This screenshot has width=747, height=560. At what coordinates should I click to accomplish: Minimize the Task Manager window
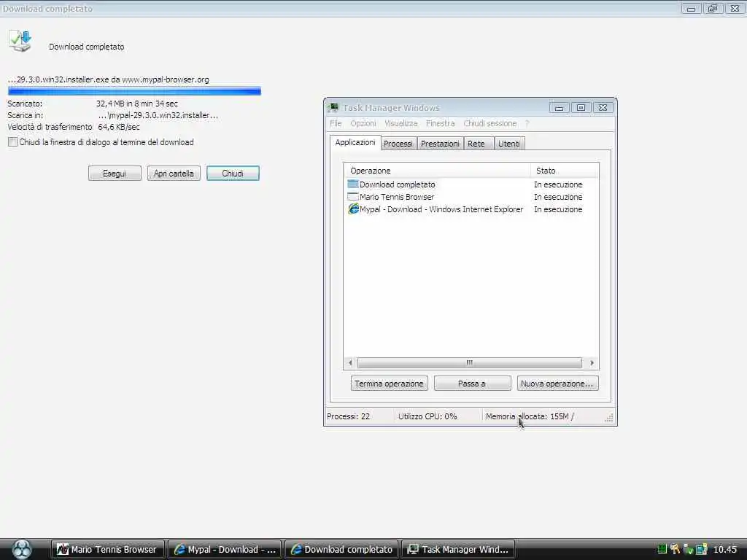pos(559,108)
